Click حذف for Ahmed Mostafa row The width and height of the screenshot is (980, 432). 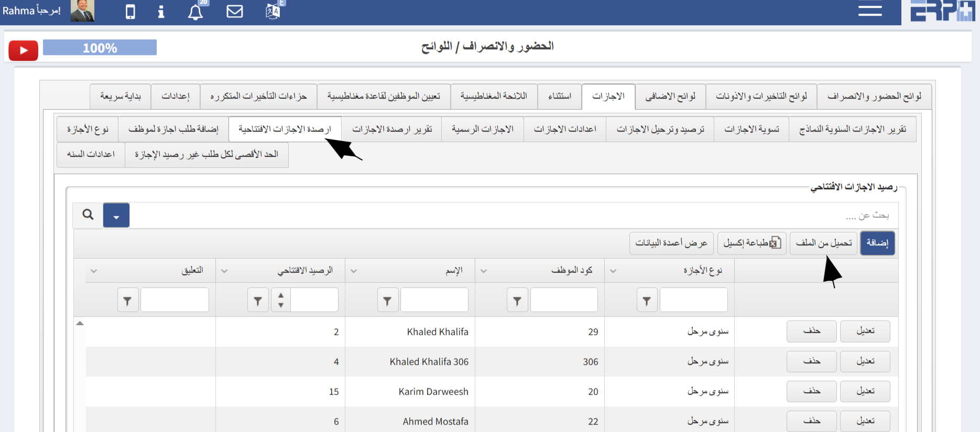[x=812, y=422]
